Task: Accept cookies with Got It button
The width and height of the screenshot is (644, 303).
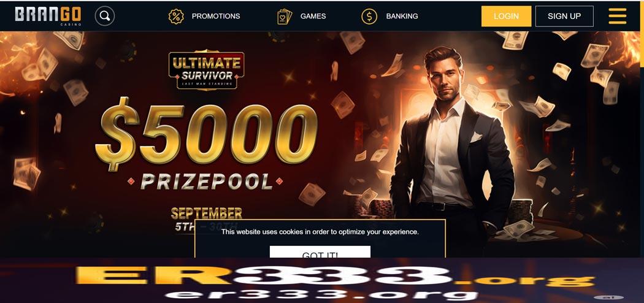Action: click(320, 251)
